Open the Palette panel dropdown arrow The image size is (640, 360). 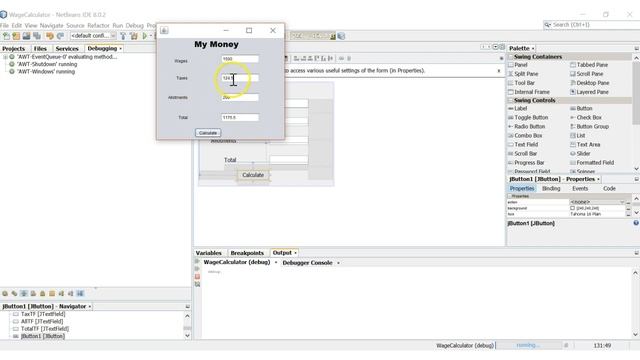[533, 49]
